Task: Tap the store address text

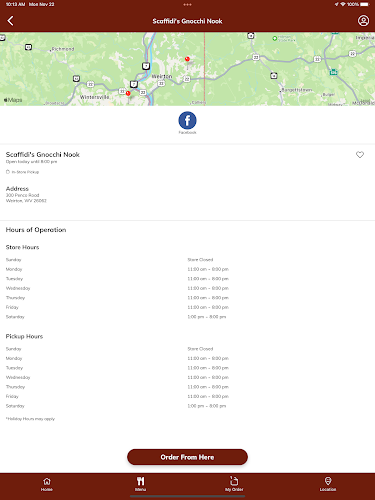Action: pyautogui.click(x=26, y=198)
